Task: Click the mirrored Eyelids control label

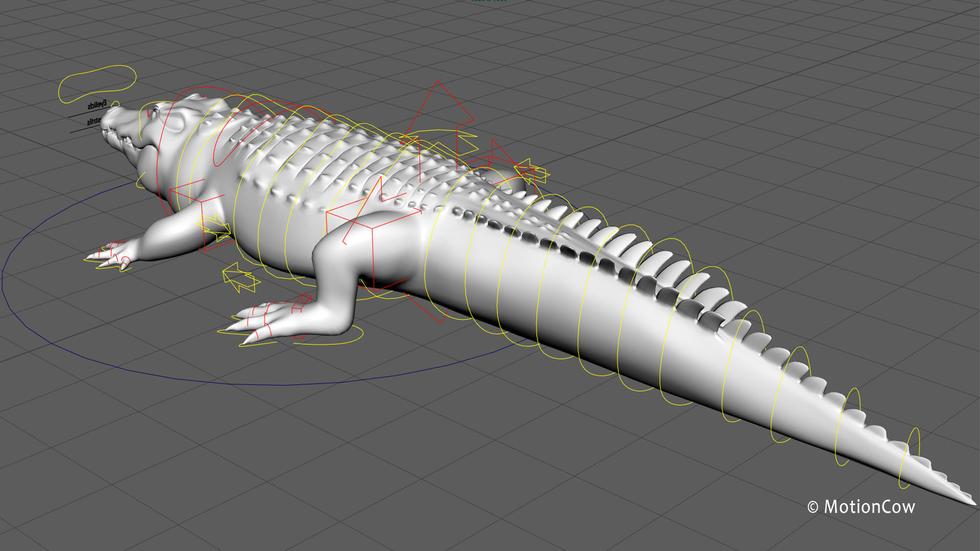Action: pyautogui.click(x=97, y=106)
